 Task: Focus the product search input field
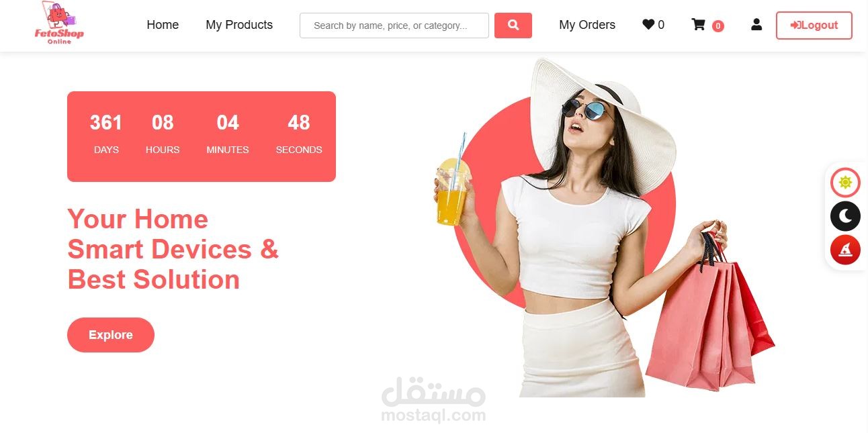tap(394, 26)
